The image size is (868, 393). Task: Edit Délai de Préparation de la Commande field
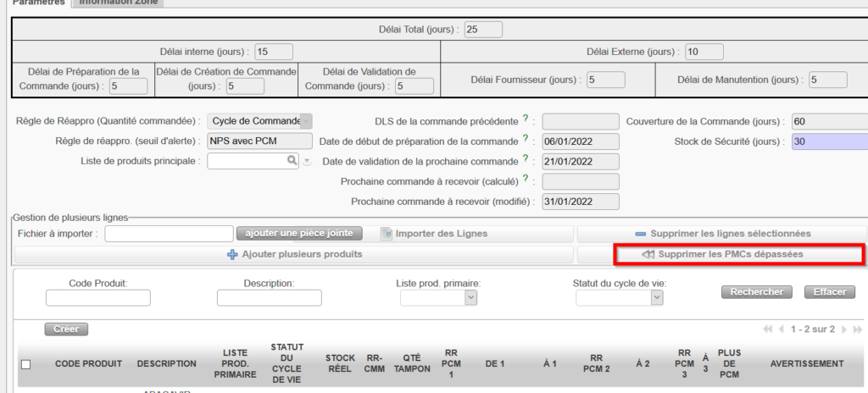pos(129,86)
